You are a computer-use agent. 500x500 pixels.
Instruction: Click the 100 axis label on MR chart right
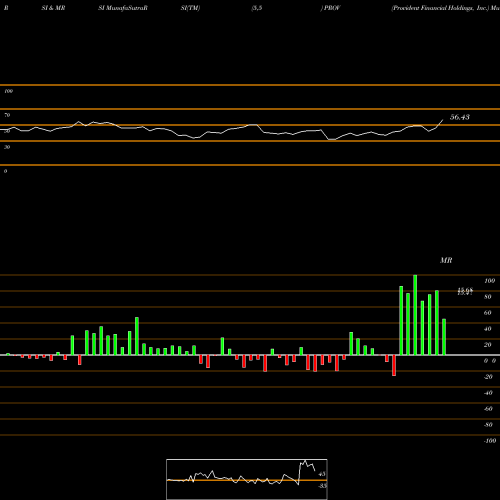(489, 281)
